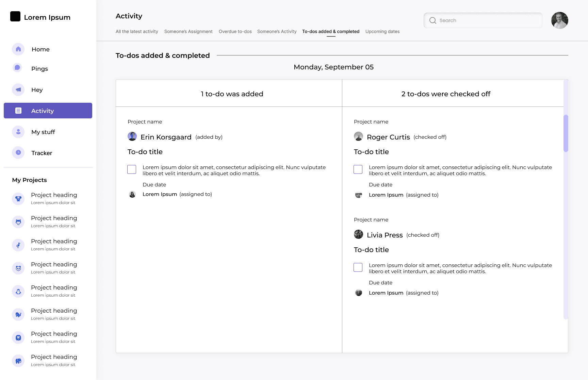
Task: Tick the checkbox under Roger Curtis's to-do
Action: [x=358, y=169]
